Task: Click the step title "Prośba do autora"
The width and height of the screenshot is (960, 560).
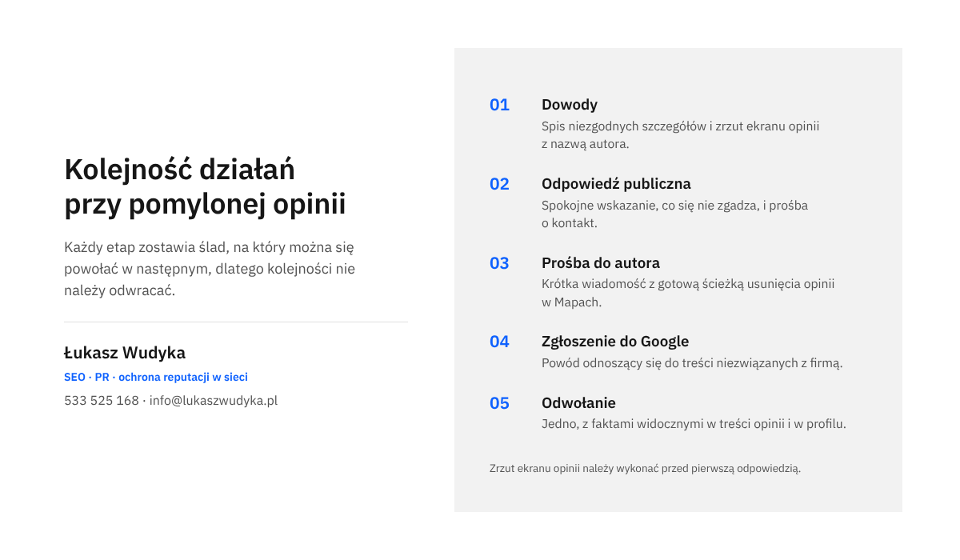Action: (x=601, y=263)
